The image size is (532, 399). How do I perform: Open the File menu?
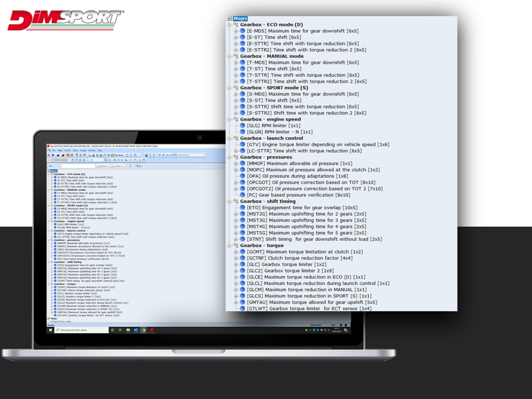(x=54, y=151)
